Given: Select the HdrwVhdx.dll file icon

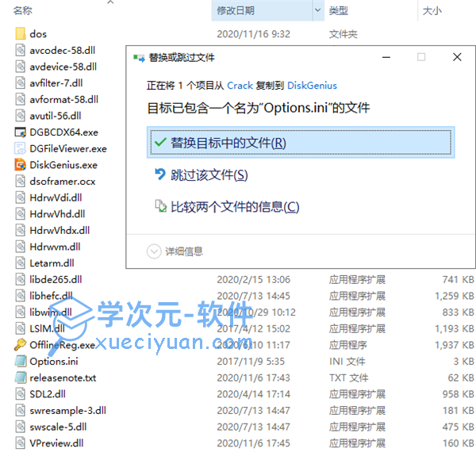Looking at the screenshot, I should point(21,230).
